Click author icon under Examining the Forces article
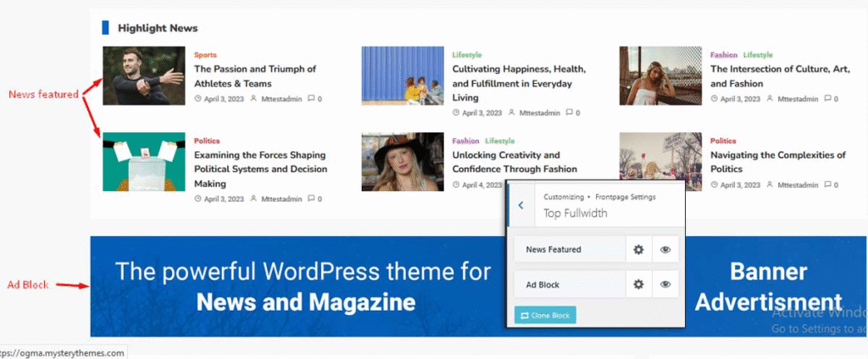Image resolution: width=868 pixels, height=359 pixels. pos(253,199)
